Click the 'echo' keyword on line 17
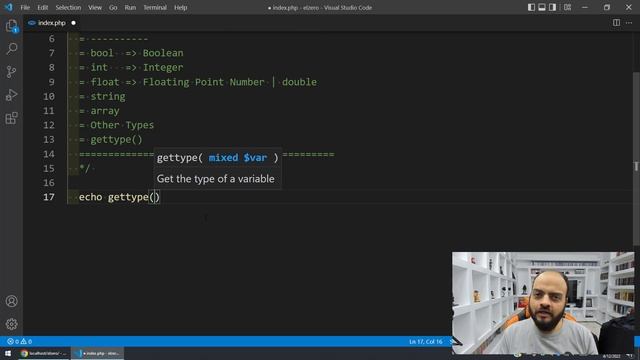Viewport: 640px width, 360px height. click(90, 197)
